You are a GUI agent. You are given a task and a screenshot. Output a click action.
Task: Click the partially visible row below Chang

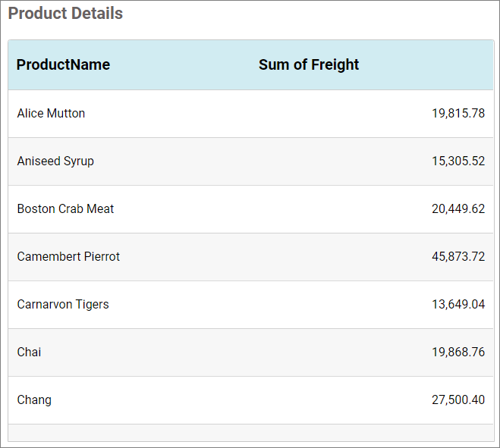250,433
